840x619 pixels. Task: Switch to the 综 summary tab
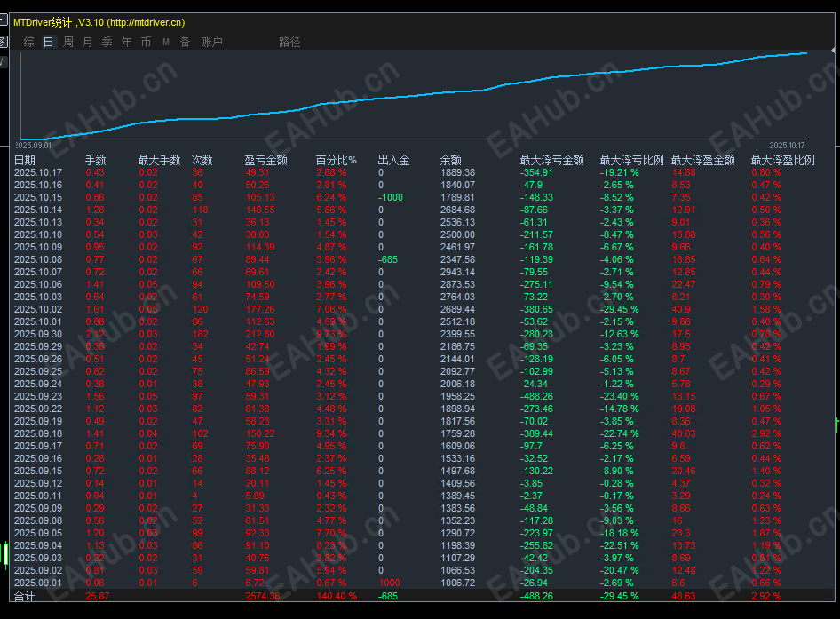(29, 42)
